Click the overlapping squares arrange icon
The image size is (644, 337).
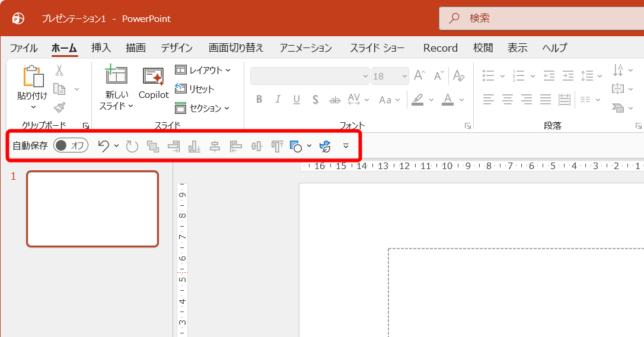153,147
